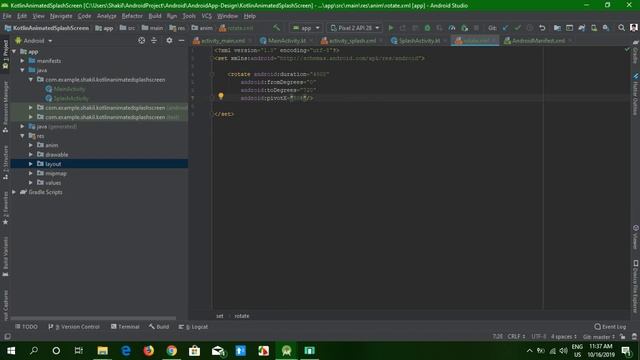Viewport: 640px width, 360px height.
Task: Switch to the activity_splash.xml tab
Action: [352, 41]
